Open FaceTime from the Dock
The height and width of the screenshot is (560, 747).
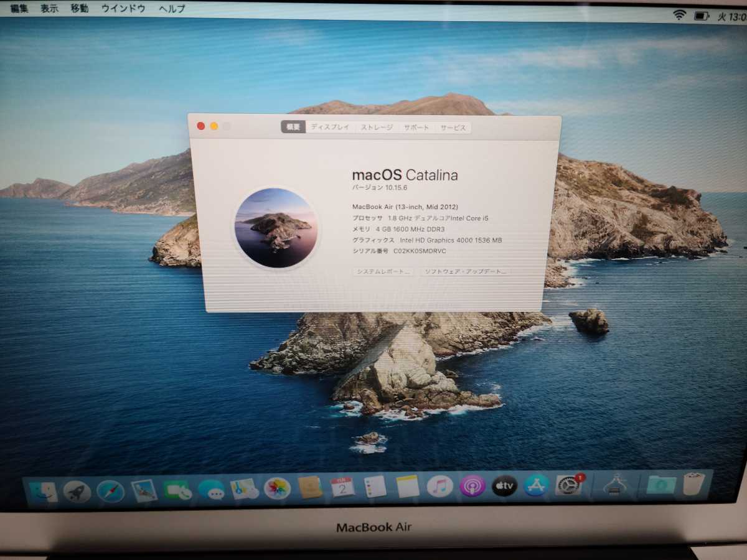coord(178,490)
